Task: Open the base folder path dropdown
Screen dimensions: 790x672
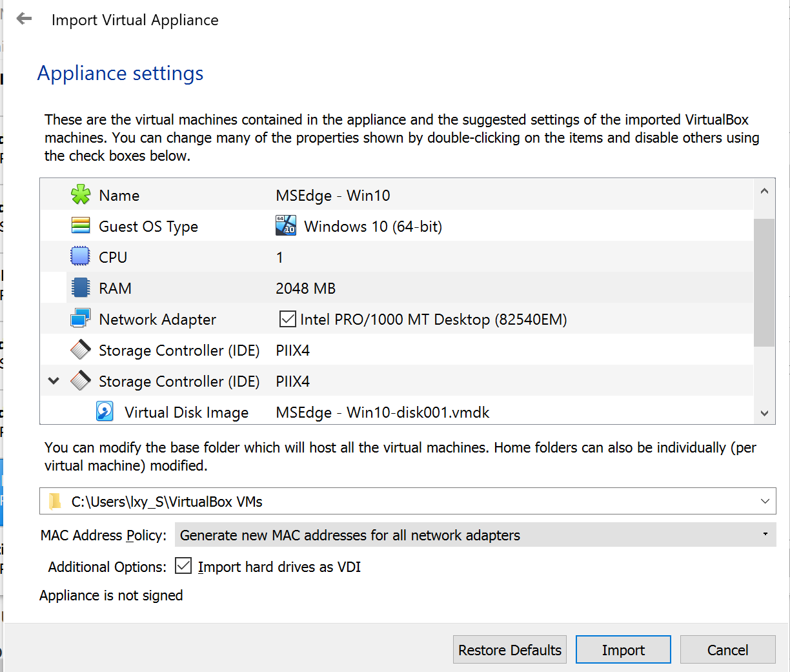Action: [765, 501]
